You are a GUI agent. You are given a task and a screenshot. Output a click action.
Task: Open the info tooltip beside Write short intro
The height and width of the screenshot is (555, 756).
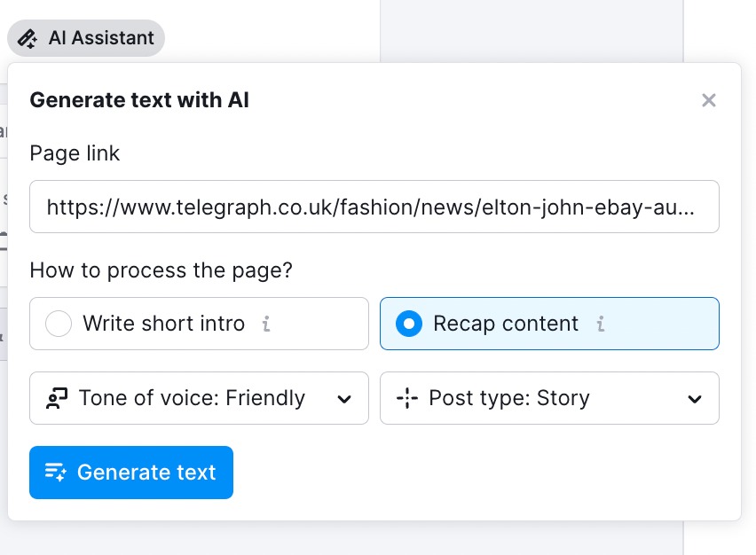click(x=265, y=324)
